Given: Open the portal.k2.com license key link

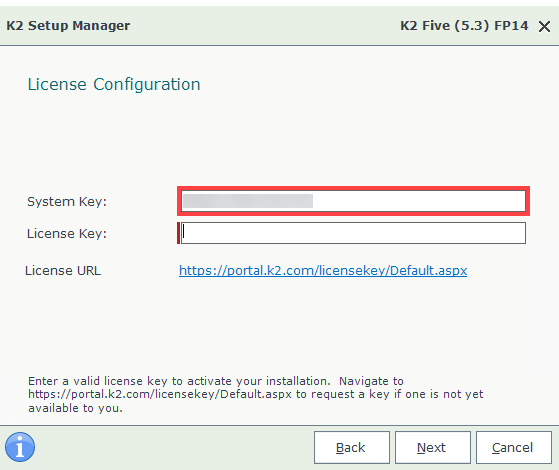Looking at the screenshot, I should pos(323,271).
